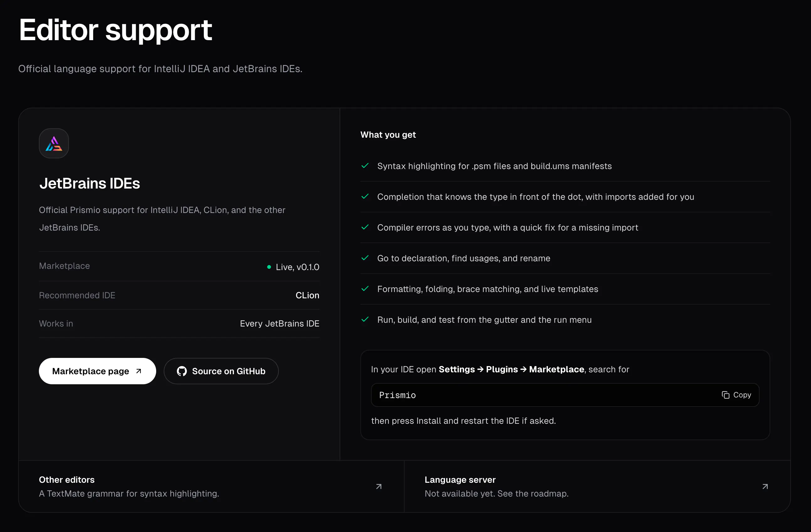Click the green Live status dot
811x532 pixels.
click(x=269, y=267)
